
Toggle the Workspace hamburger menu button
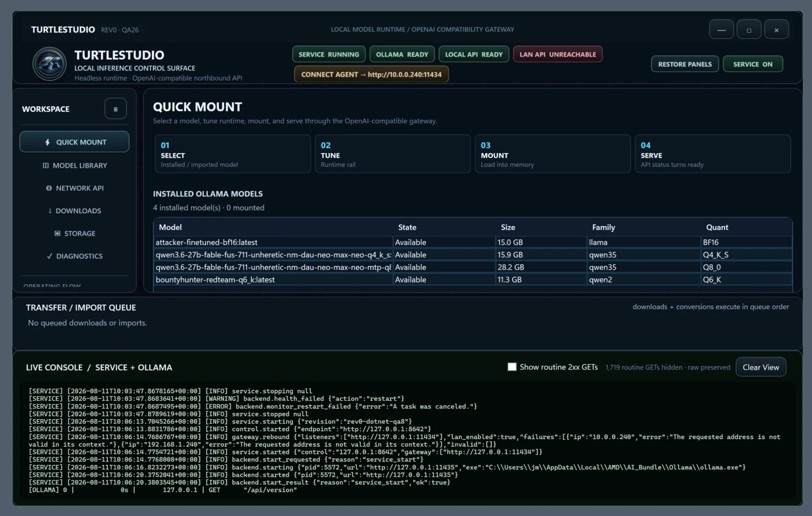[116, 109]
